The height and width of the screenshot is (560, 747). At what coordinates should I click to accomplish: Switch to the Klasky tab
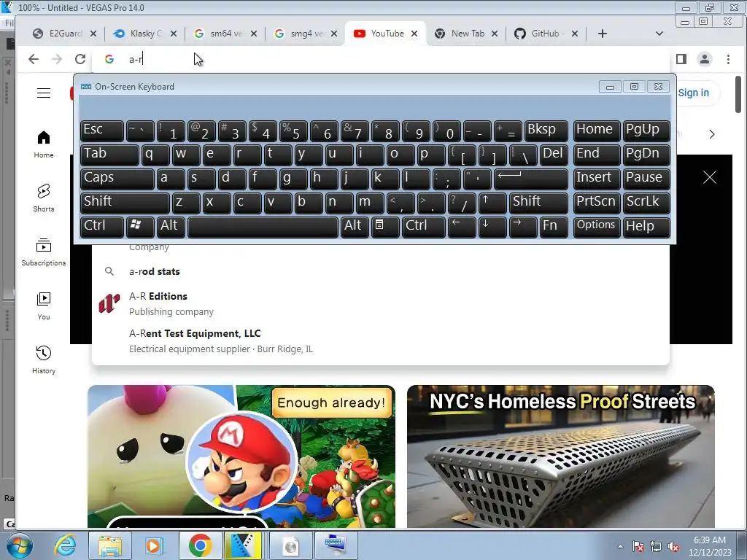pyautogui.click(x=145, y=34)
